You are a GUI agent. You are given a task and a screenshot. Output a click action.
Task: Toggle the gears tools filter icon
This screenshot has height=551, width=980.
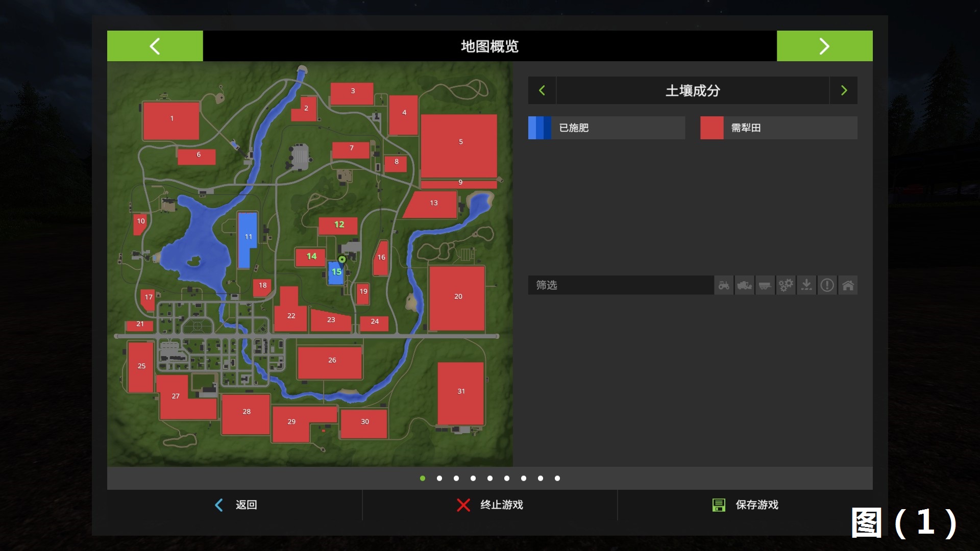coord(786,285)
